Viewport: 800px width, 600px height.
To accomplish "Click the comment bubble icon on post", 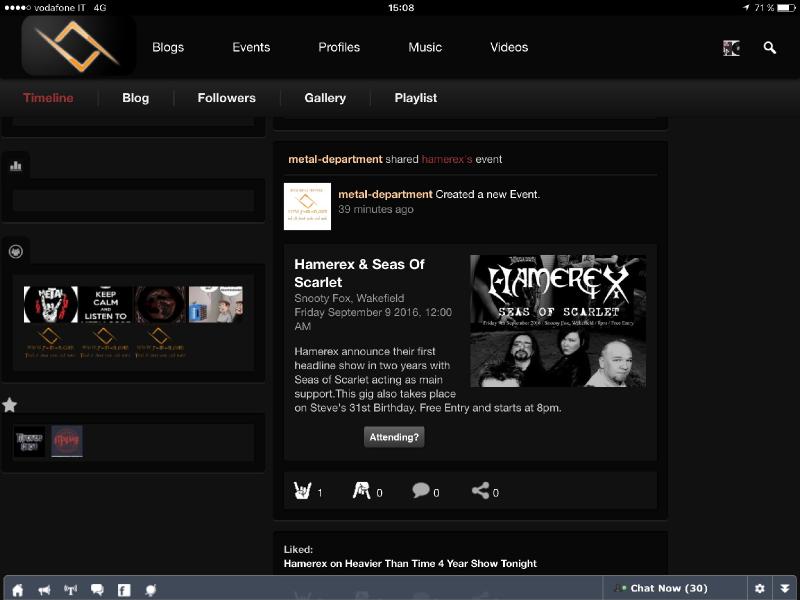I will click(421, 490).
